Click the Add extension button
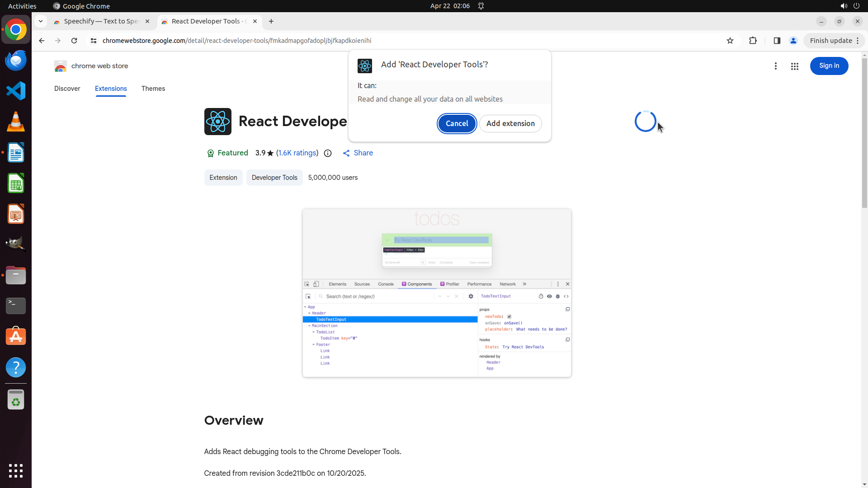The width and height of the screenshot is (868, 488). click(x=510, y=123)
